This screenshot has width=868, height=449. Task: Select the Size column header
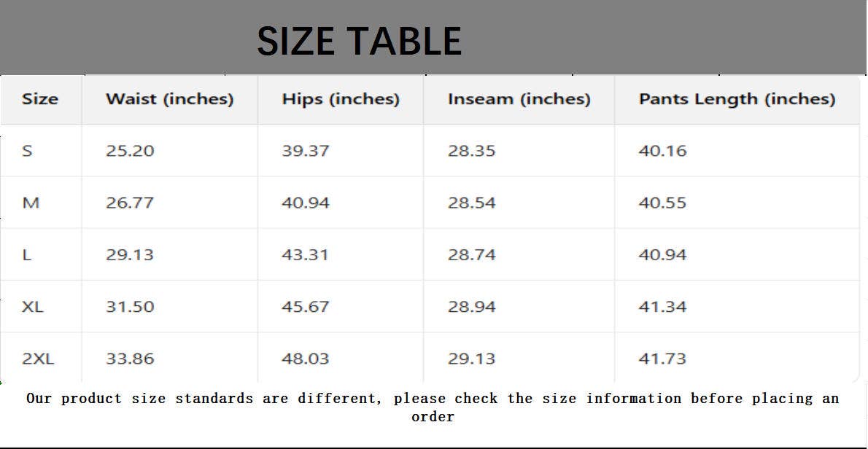(40, 99)
